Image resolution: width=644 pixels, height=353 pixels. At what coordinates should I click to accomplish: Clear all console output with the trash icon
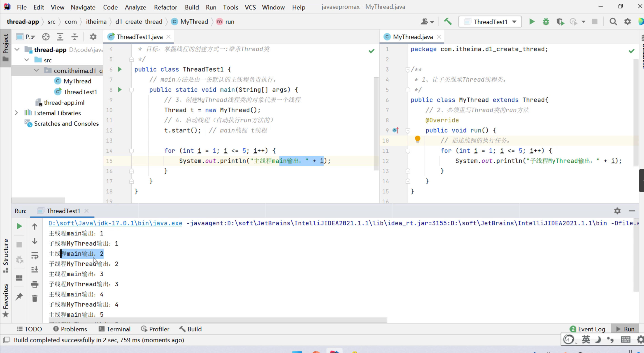pos(35,298)
